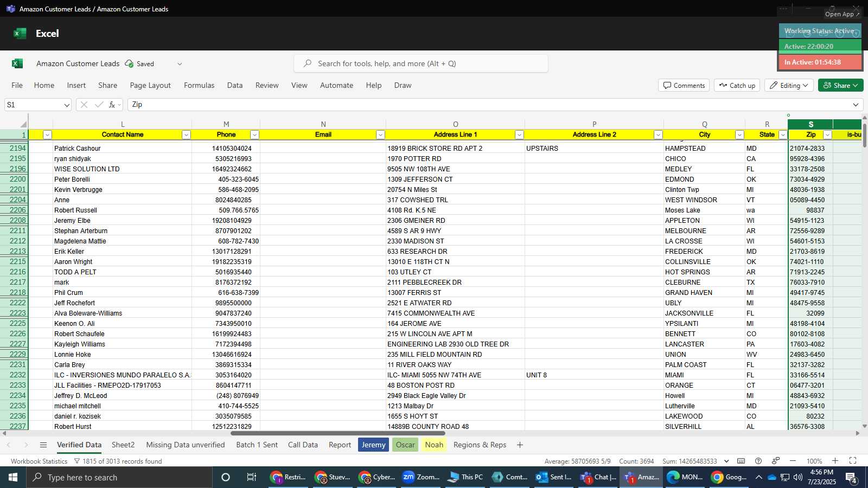Open the insert function (fx) dialog
The height and width of the screenshot is (488, 868).
click(x=112, y=105)
